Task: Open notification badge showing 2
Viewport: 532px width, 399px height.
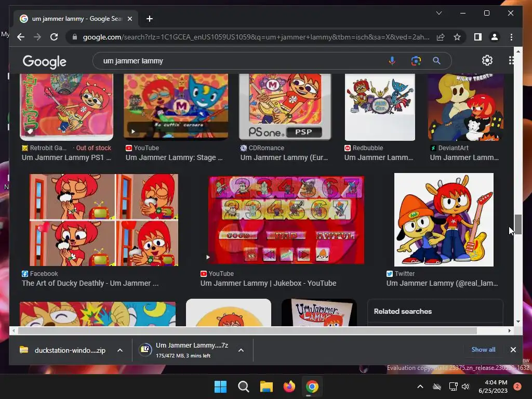Action: [517, 387]
